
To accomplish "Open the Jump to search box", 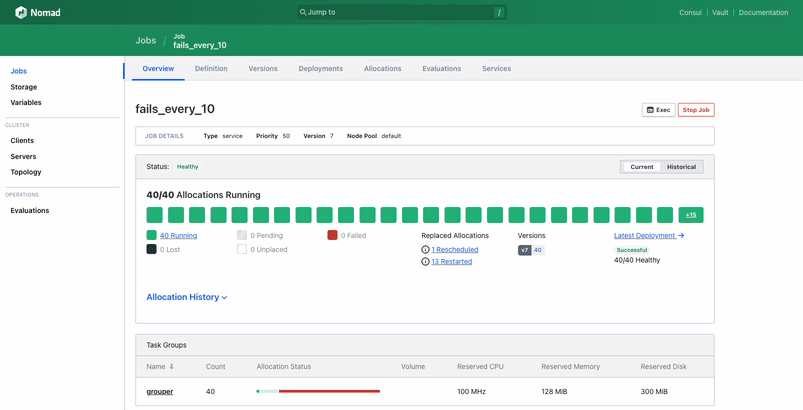I will point(402,12).
